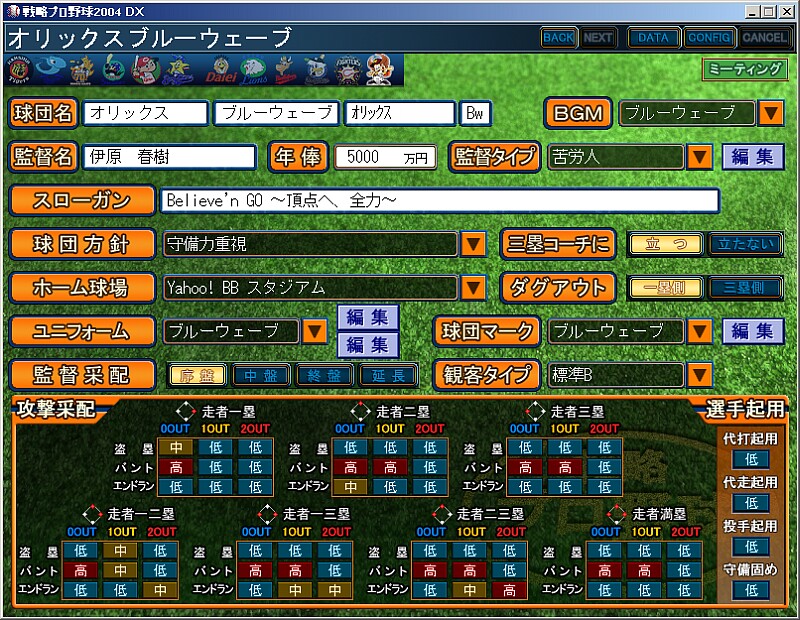This screenshot has height=620, width=800.
Task: Open the CONFIG screen
Action: pyautogui.click(x=709, y=38)
